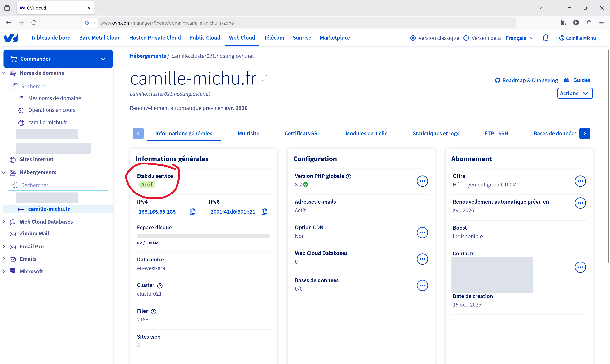
Task: Copy the IPv6 address to clipboard
Action: click(264, 211)
